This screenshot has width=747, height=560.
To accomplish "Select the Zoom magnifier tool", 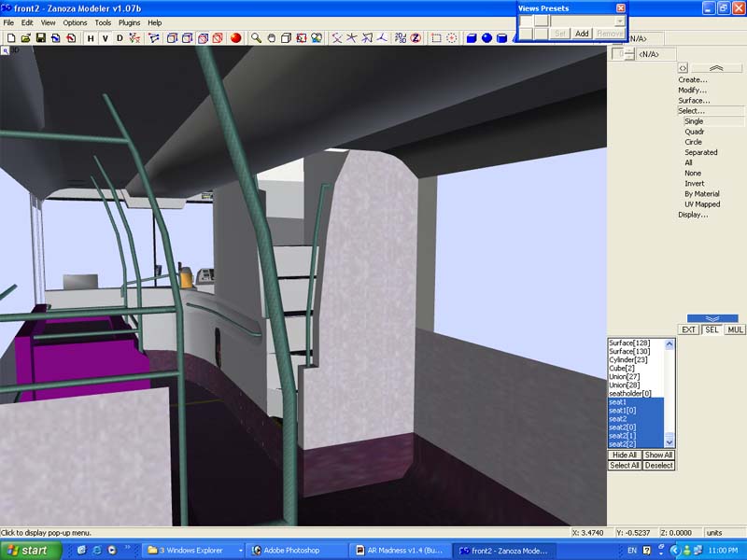I will [256, 38].
